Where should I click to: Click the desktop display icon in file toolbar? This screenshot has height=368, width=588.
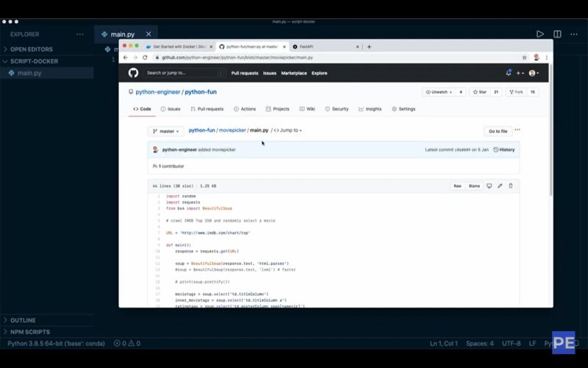(489, 186)
